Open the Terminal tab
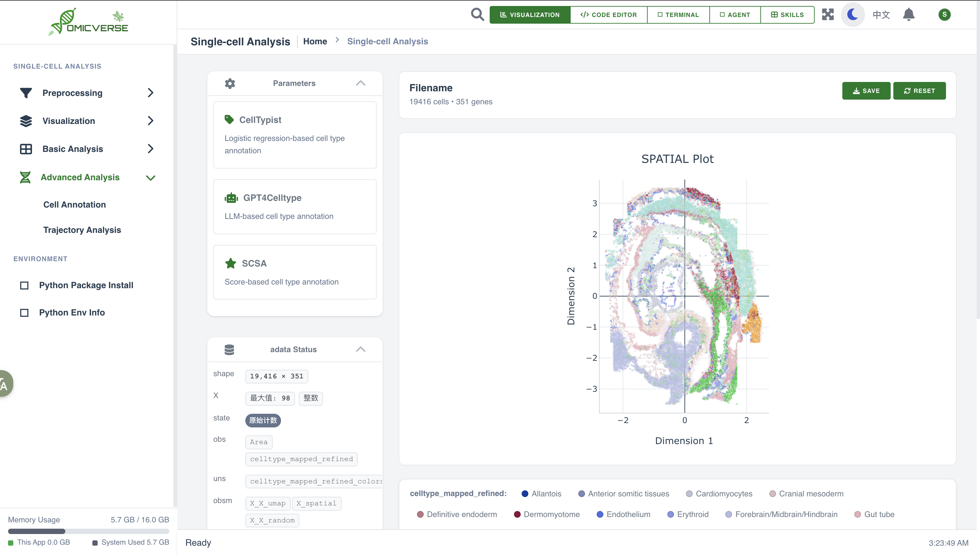 tap(678, 14)
